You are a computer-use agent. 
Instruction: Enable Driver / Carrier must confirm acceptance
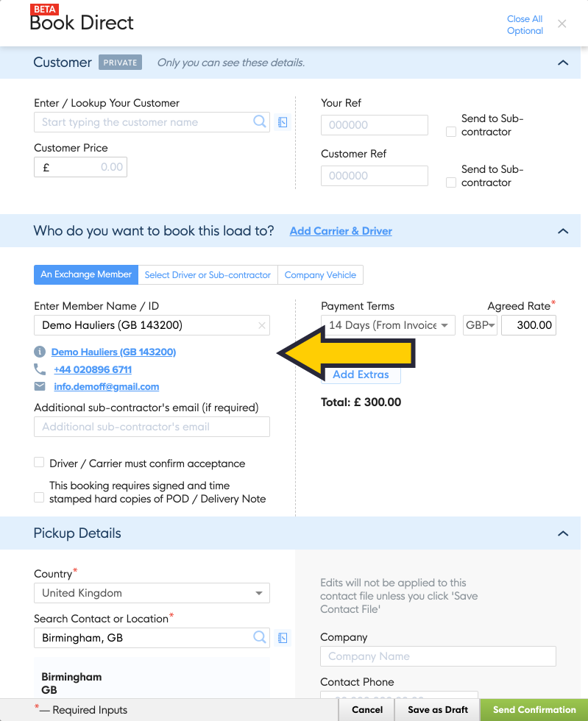(39, 463)
